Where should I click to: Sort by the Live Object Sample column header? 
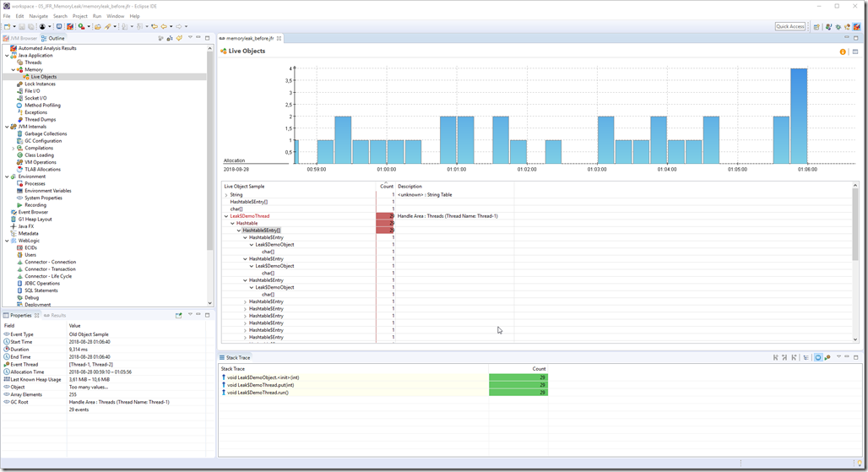pos(299,187)
